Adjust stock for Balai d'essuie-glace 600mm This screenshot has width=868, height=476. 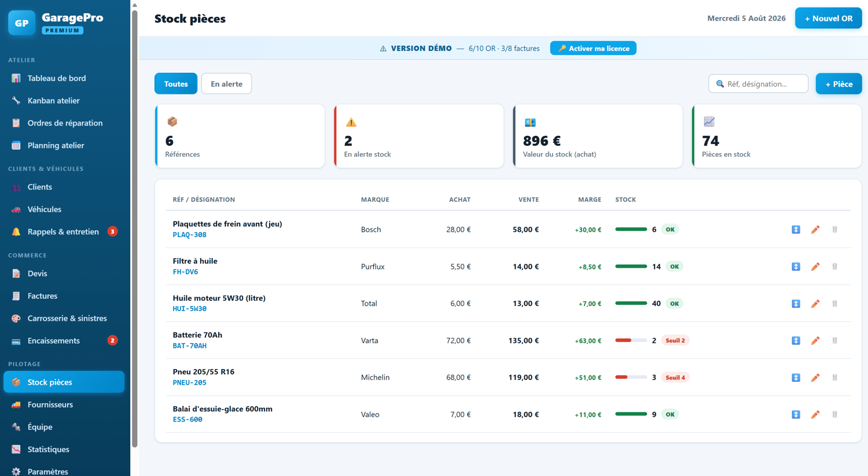pyautogui.click(x=796, y=415)
